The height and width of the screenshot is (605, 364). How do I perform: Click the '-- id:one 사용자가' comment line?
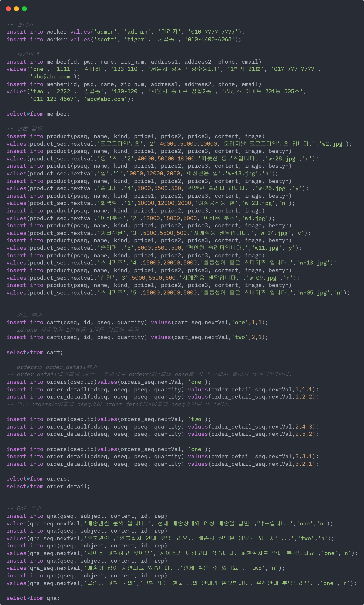[73, 330]
